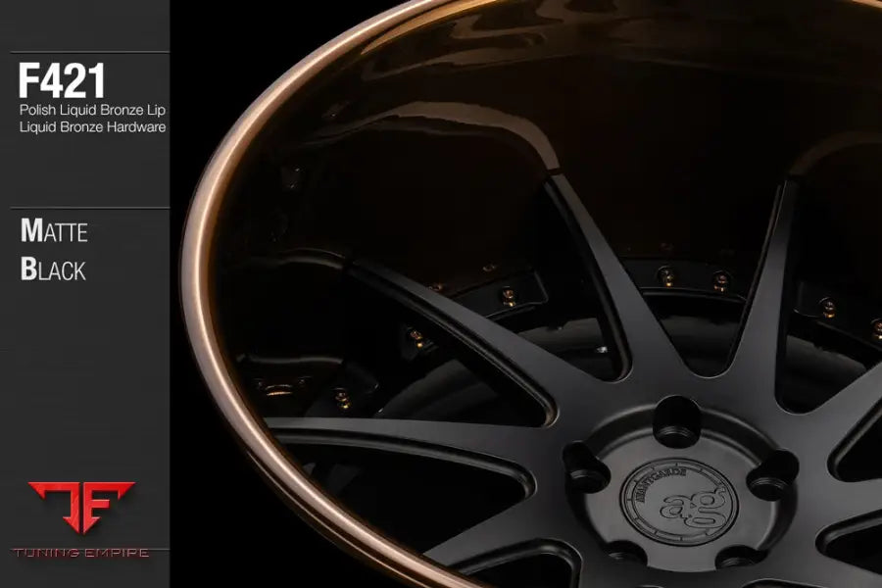Select the "Liquid Bronze Hardware" text line
The height and width of the screenshot is (588, 882).
click(x=92, y=126)
